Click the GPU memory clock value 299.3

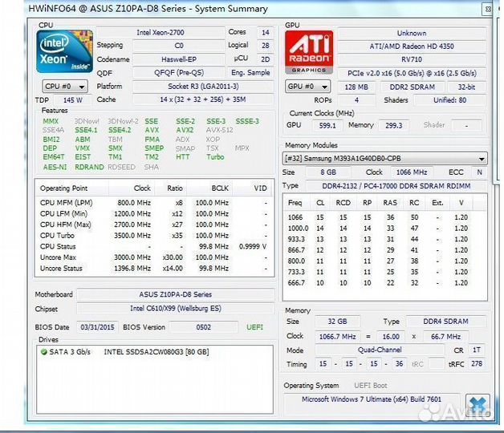point(393,125)
